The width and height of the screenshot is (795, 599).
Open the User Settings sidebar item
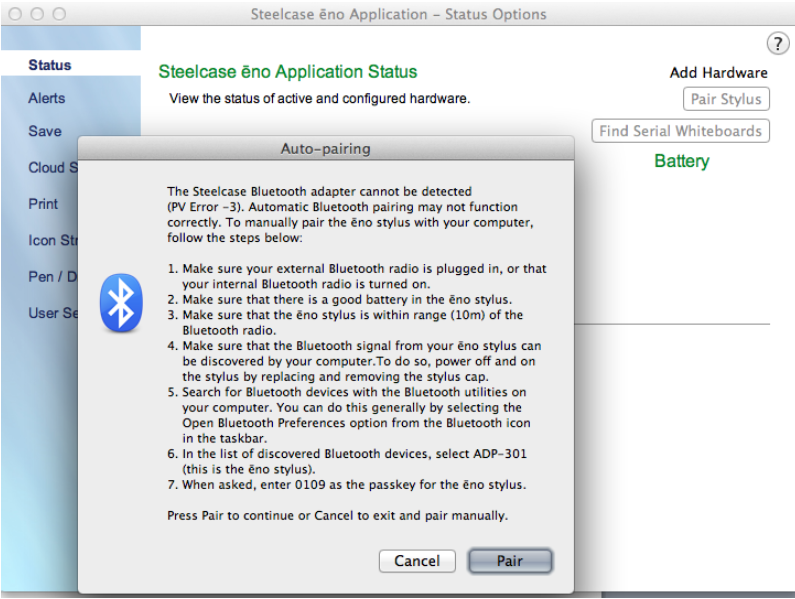click(53, 313)
